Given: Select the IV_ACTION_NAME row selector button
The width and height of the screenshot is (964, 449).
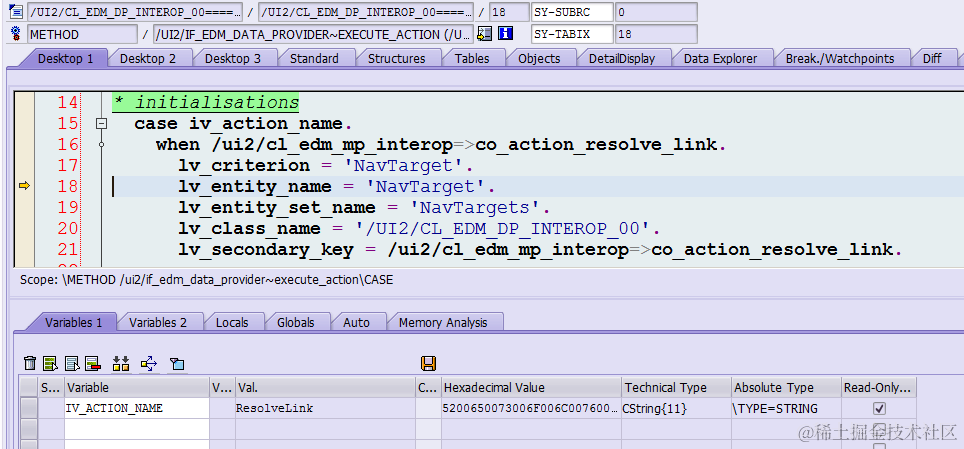Looking at the screenshot, I should (28, 408).
